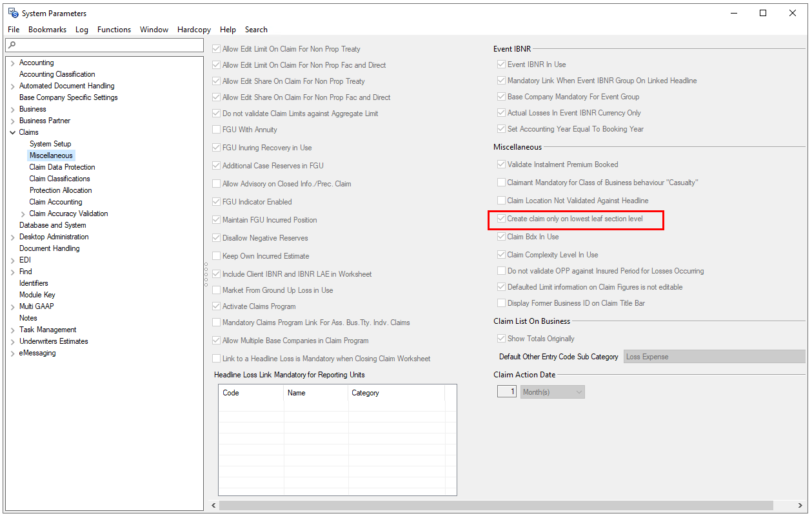The image size is (812, 518).
Task: Enable 'Keep Own Incurred Estimate'
Action: (216, 256)
